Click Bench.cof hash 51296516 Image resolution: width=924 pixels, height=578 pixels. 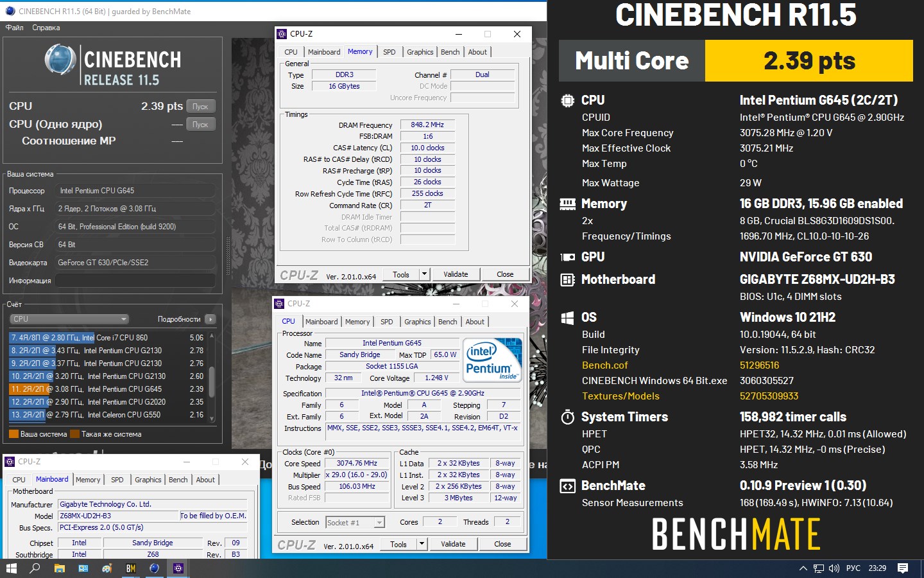tap(759, 365)
